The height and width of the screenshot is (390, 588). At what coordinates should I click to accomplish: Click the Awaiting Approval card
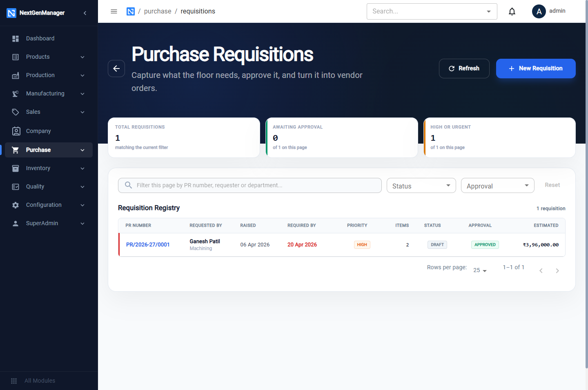pos(342,137)
